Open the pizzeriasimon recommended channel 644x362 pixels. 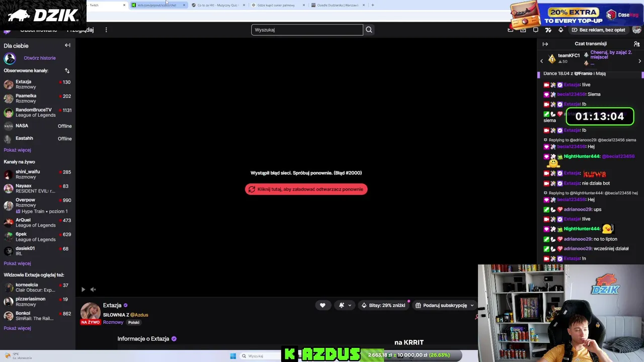click(38, 301)
